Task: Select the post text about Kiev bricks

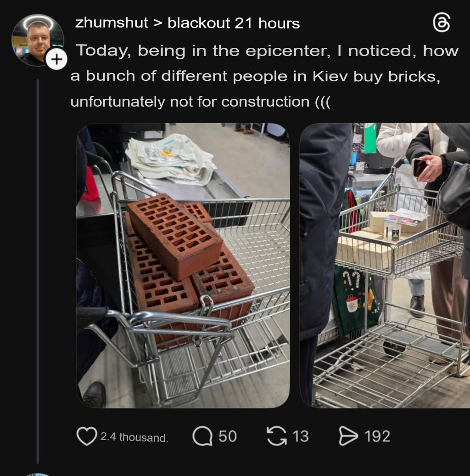Action: (x=264, y=76)
